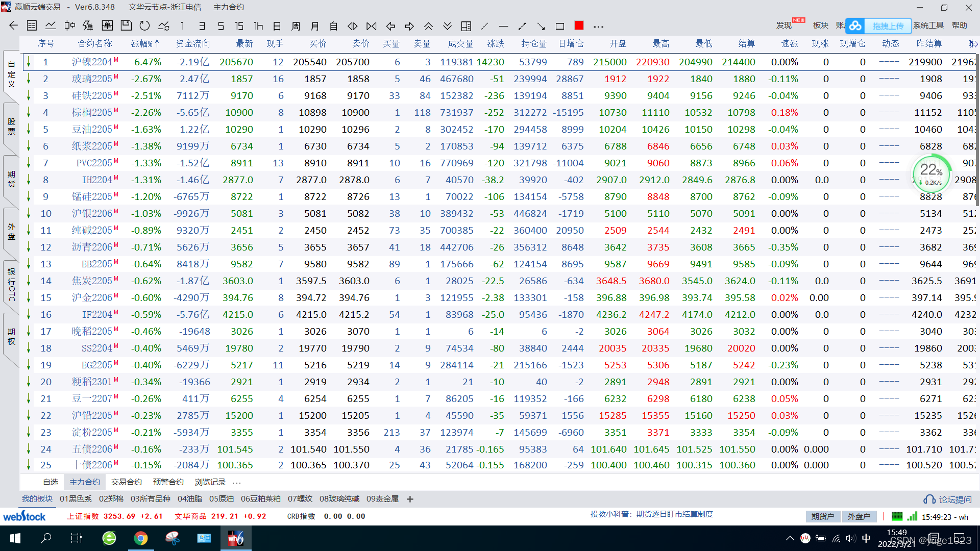The height and width of the screenshot is (551, 980).
Task: Select the 交易合约 bottom tab
Action: [x=127, y=482]
